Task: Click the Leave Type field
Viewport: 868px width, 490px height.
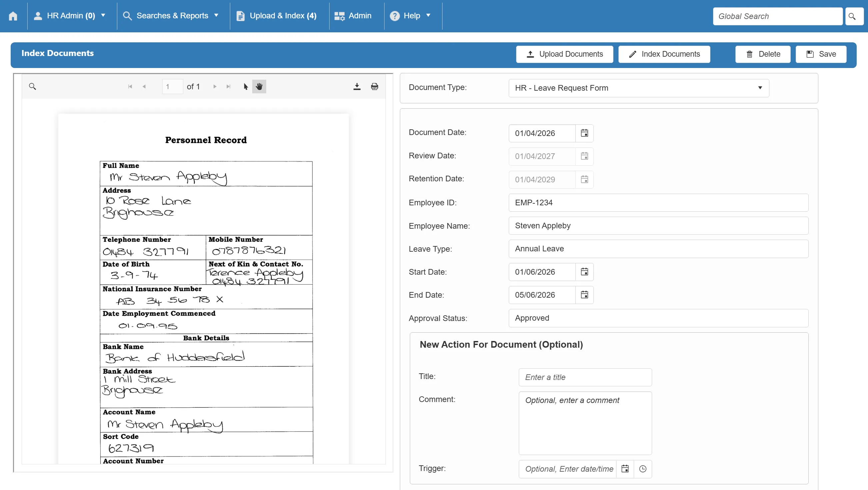Action: 658,249
